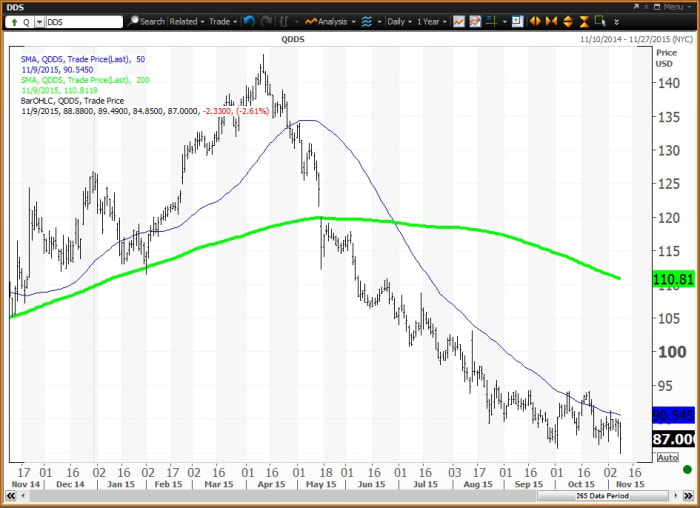Click the 110.81 green price tag
The height and width of the screenshot is (508, 700).
(x=673, y=279)
